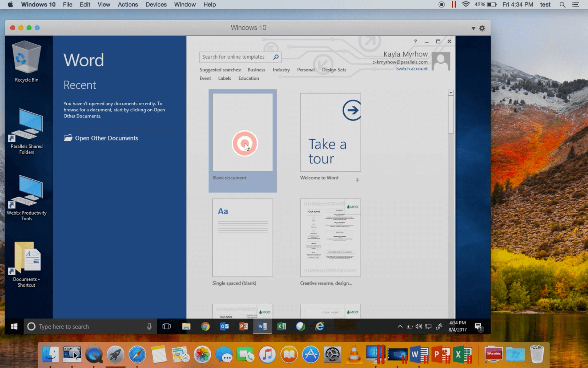Image resolution: width=588 pixels, height=368 pixels.
Task: Expand hidden system tray icons chevron
Action: coord(400,326)
